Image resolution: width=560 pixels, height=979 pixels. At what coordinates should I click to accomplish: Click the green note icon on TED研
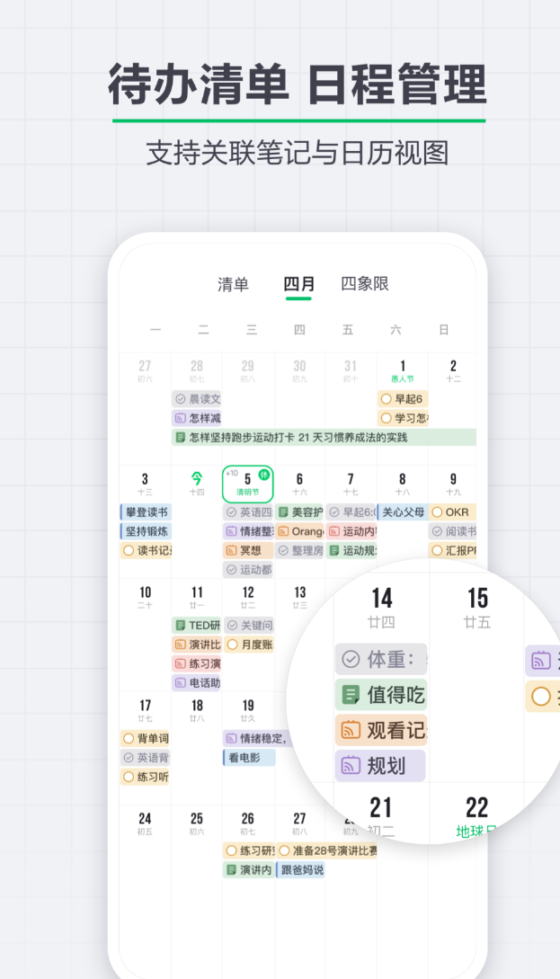[x=181, y=625]
